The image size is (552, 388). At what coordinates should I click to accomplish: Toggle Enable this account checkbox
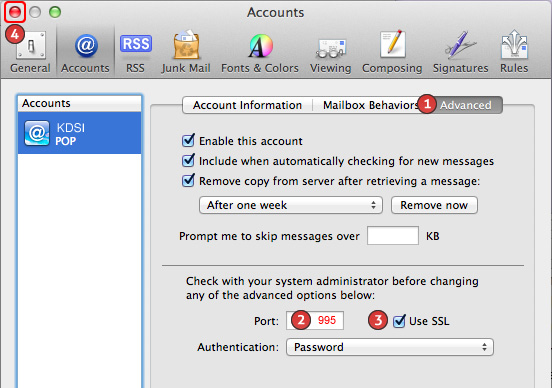tap(188, 140)
